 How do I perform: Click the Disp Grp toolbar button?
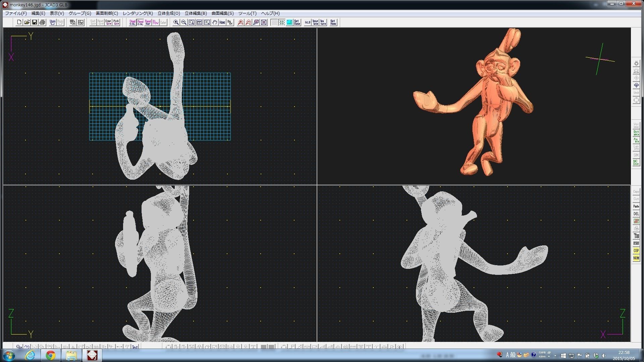coord(108,22)
